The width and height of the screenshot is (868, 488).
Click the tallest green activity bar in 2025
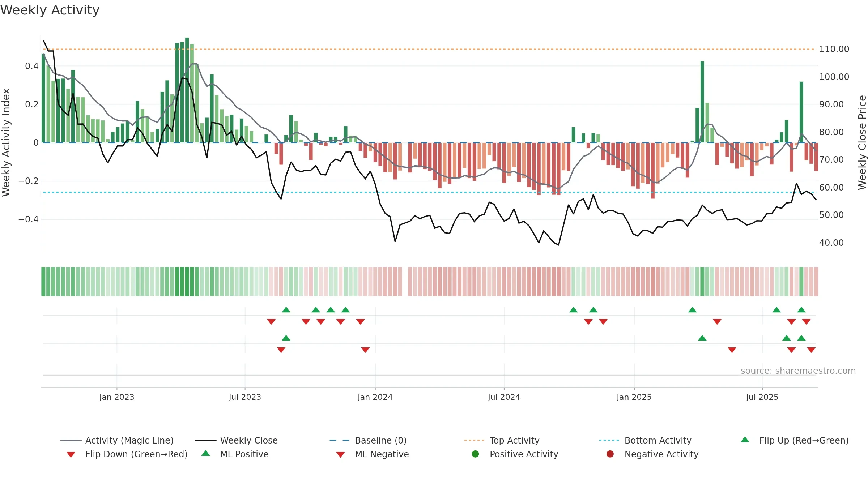point(702,102)
